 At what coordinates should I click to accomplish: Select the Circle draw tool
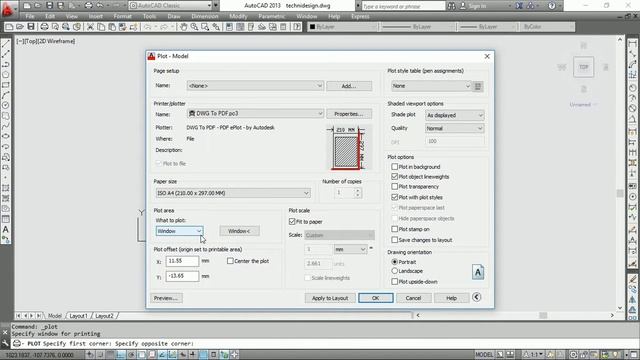point(6,105)
